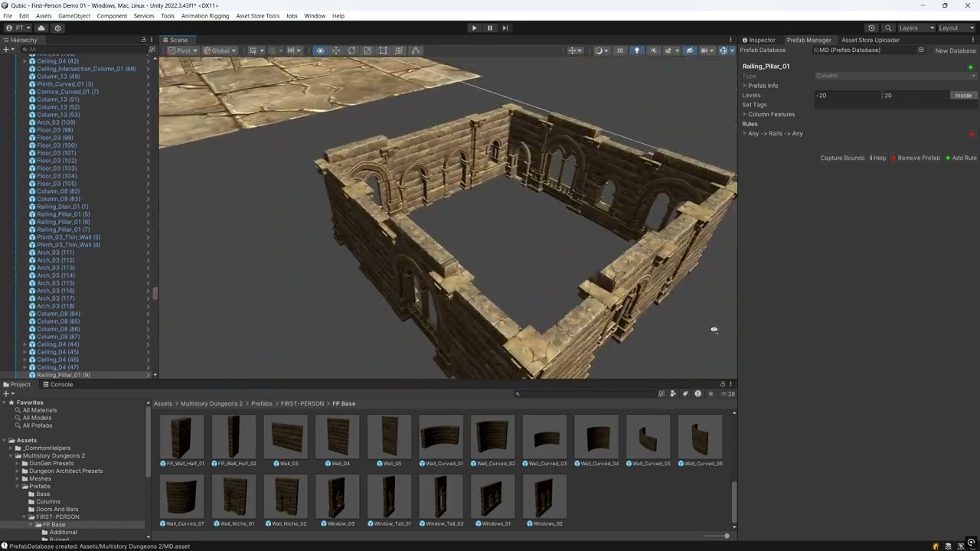Toggle hidden objects visibility in Scene
Image resolution: width=980 pixels, height=551 pixels.
click(x=690, y=51)
